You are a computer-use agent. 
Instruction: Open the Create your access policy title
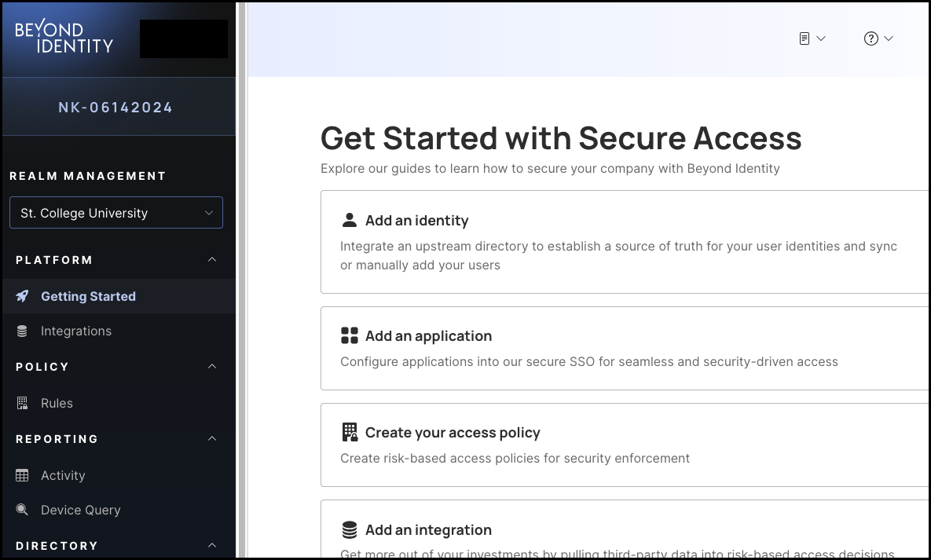coord(453,432)
